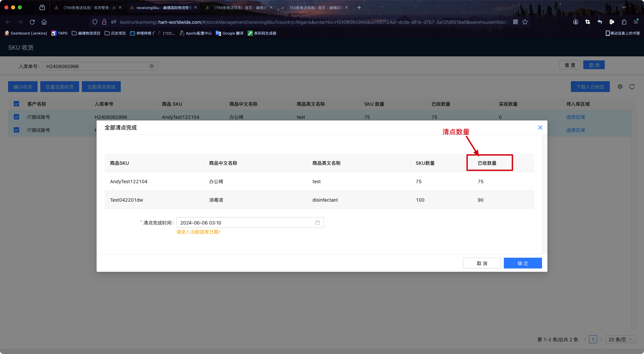Image resolution: width=644 pixels, height=354 pixels.
Task: Open the TAPD bookmark
Action: point(59,33)
